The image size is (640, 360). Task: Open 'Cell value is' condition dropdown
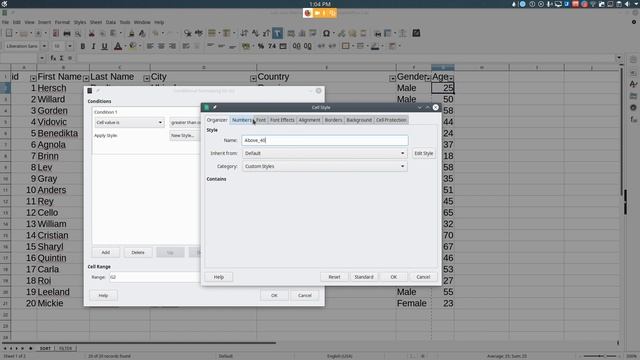coord(129,122)
